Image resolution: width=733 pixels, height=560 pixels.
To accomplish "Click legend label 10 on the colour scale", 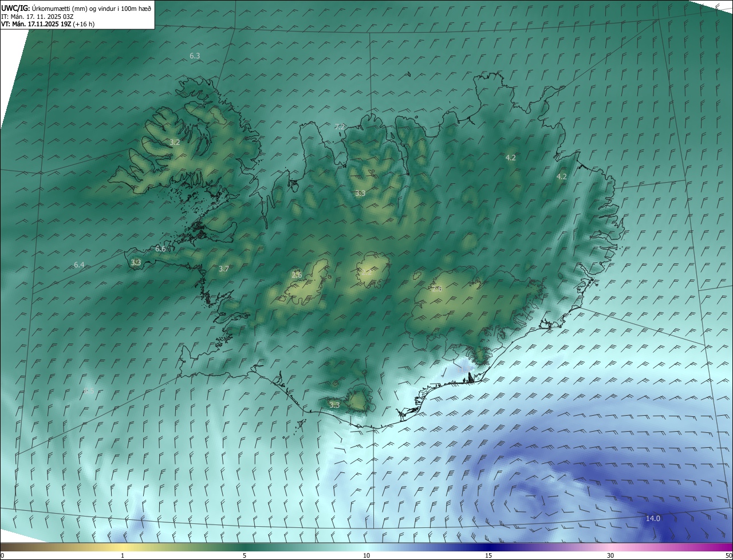I will coord(366,556).
